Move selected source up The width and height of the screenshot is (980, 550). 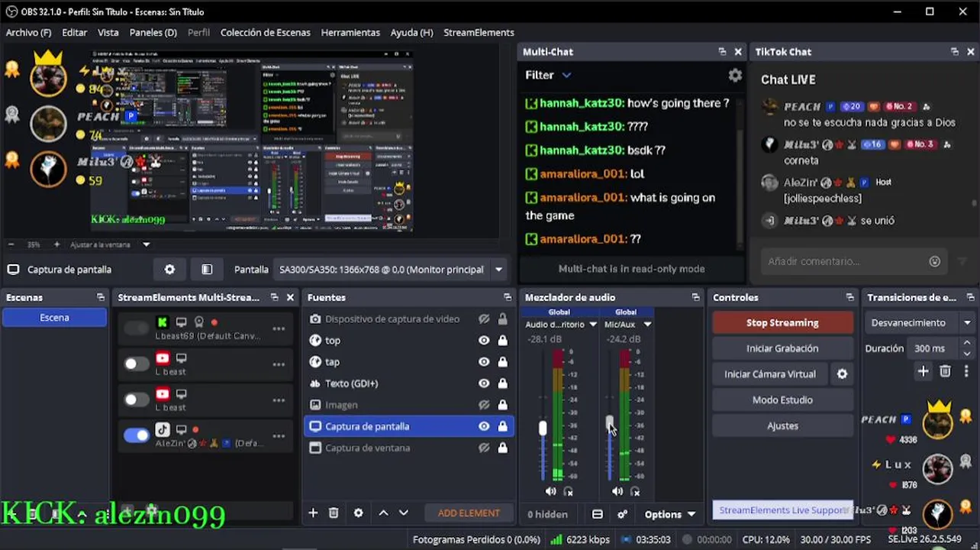coord(384,513)
